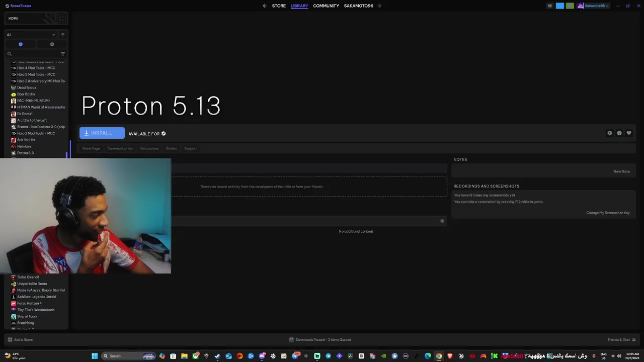Image resolution: width=644 pixels, height=362 pixels.
Task: Select Bopl Battle in library
Action: pyautogui.click(x=26, y=94)
